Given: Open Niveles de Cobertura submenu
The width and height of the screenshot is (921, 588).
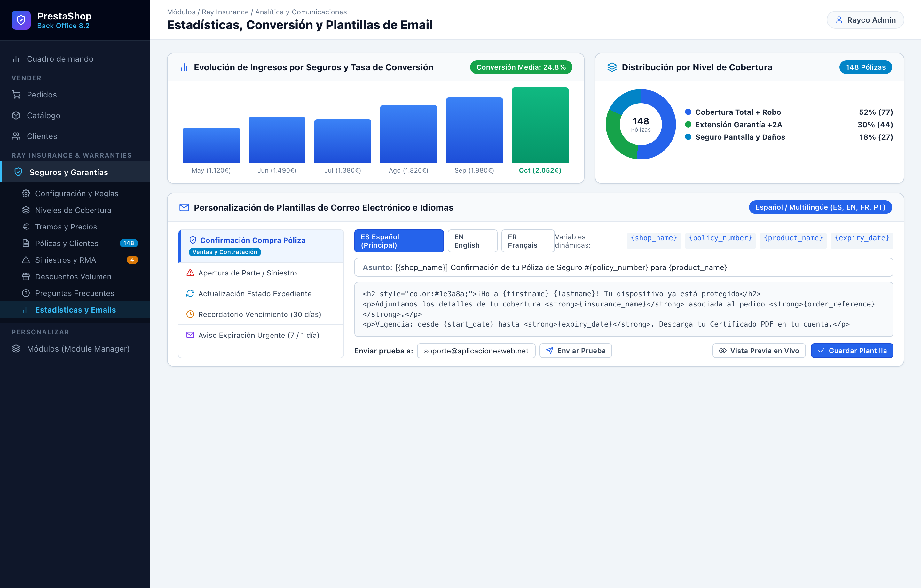Looking at the screenshot, I should click(75, 210).
